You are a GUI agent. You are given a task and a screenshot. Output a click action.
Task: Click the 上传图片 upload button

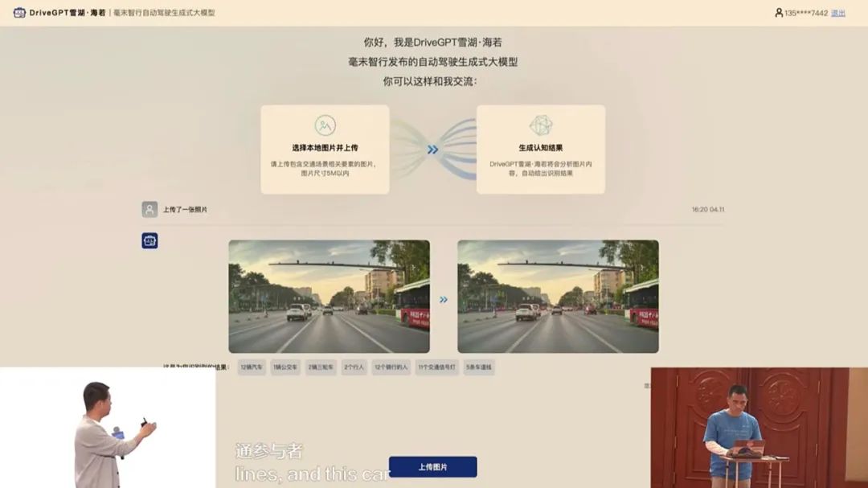[433, 467]
